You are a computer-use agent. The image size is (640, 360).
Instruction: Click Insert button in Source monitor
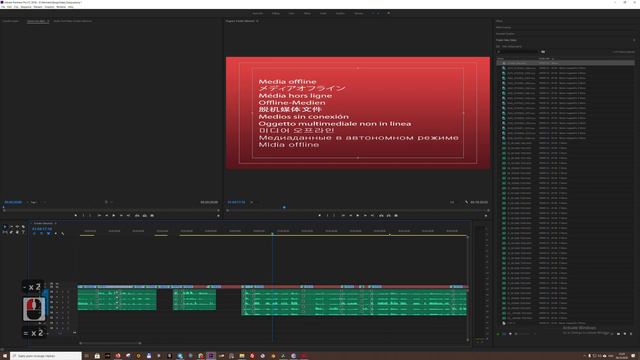click(137, 216)
